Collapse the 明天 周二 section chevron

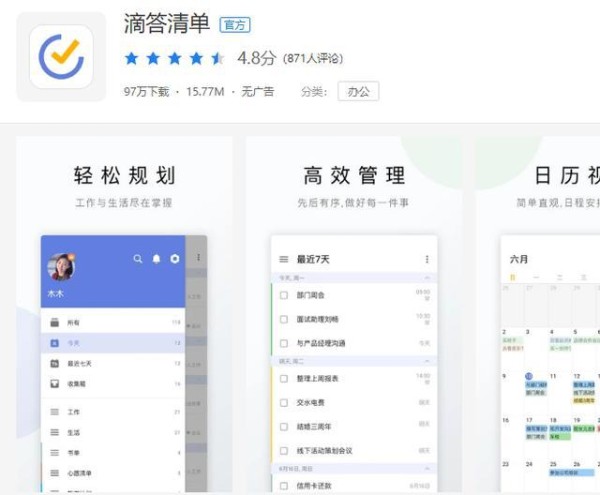click(427, 361)
